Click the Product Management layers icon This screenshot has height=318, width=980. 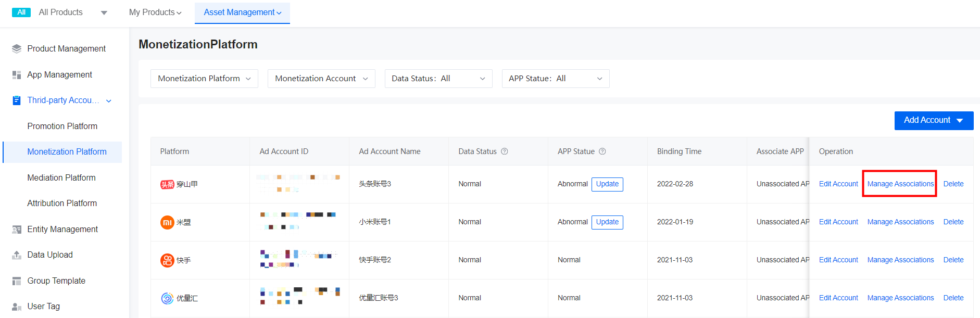click(x=17, y=49)
